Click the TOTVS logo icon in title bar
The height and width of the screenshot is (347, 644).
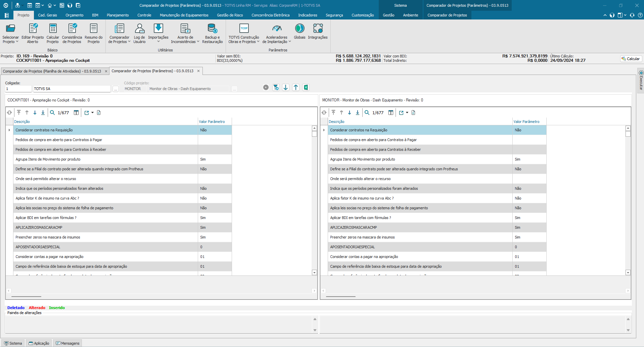(6, 5)
